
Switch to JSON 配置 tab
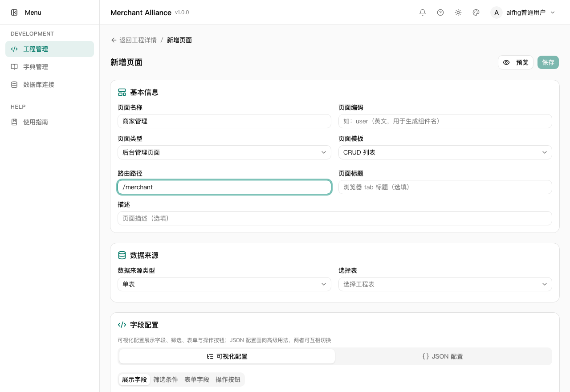point(443,356)
